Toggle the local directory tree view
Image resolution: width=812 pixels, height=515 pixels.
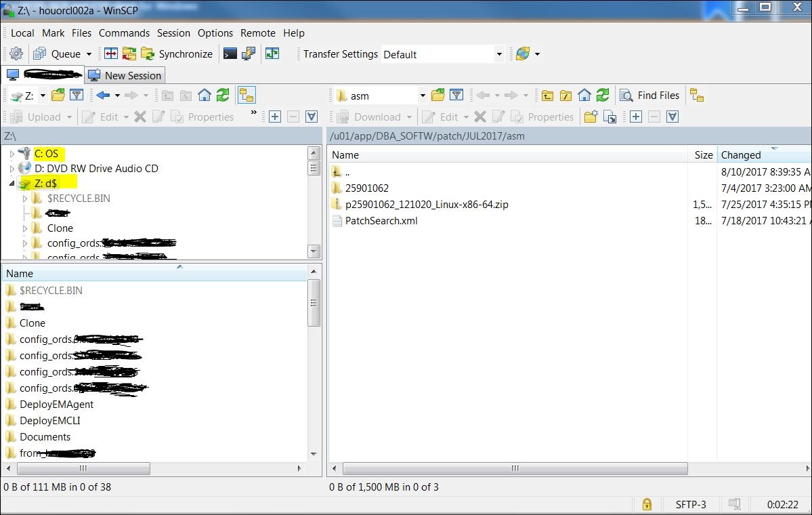[246, 96]
